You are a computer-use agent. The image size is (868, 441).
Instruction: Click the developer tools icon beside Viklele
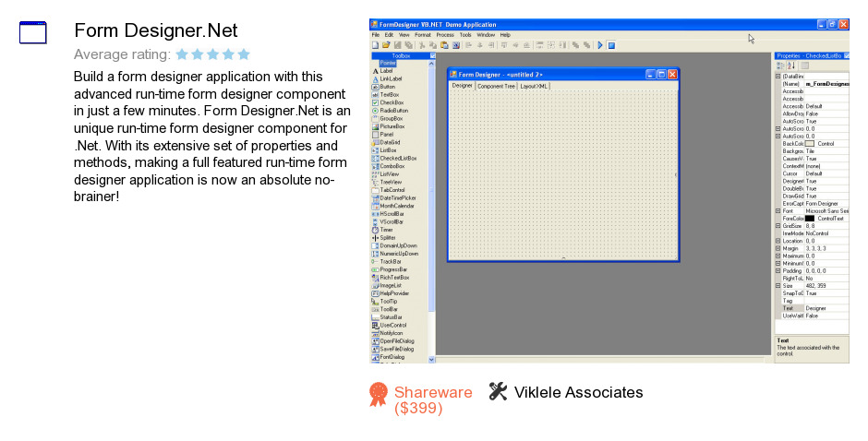point(498,391)
